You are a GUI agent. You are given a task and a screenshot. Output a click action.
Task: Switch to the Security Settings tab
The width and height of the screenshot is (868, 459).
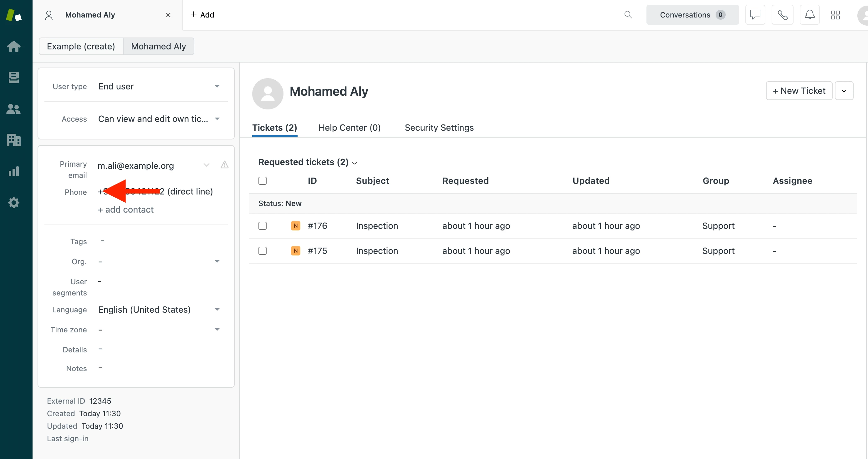[439, 128]
